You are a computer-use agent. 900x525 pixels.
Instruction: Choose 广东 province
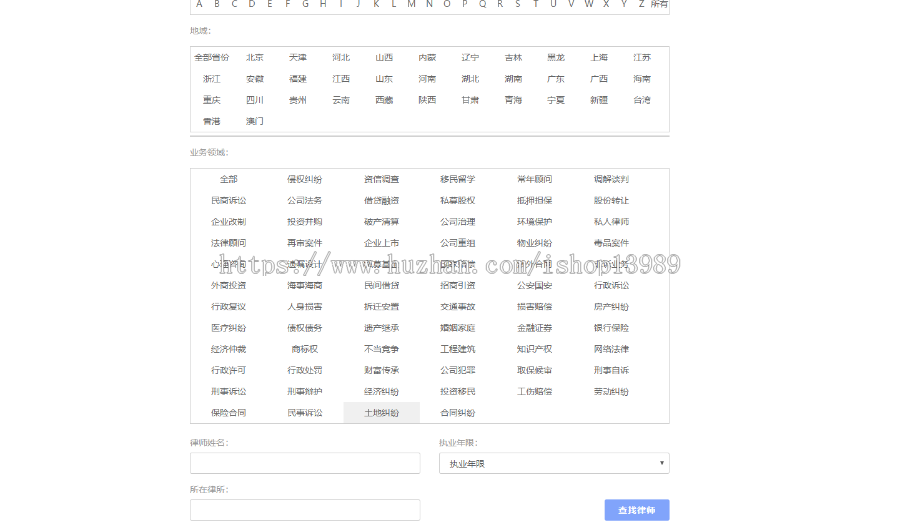(556, 79)
